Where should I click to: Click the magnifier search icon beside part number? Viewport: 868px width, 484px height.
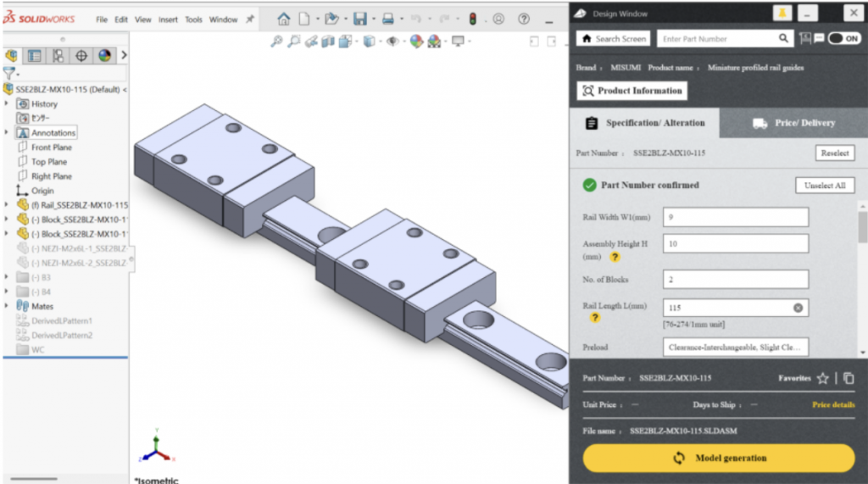point(784,39)
